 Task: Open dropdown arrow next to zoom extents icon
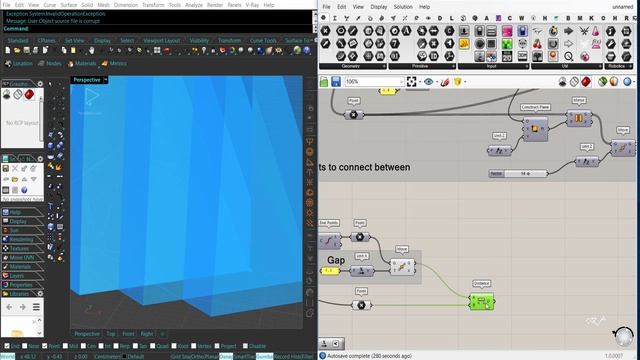[x=420, y=82]
